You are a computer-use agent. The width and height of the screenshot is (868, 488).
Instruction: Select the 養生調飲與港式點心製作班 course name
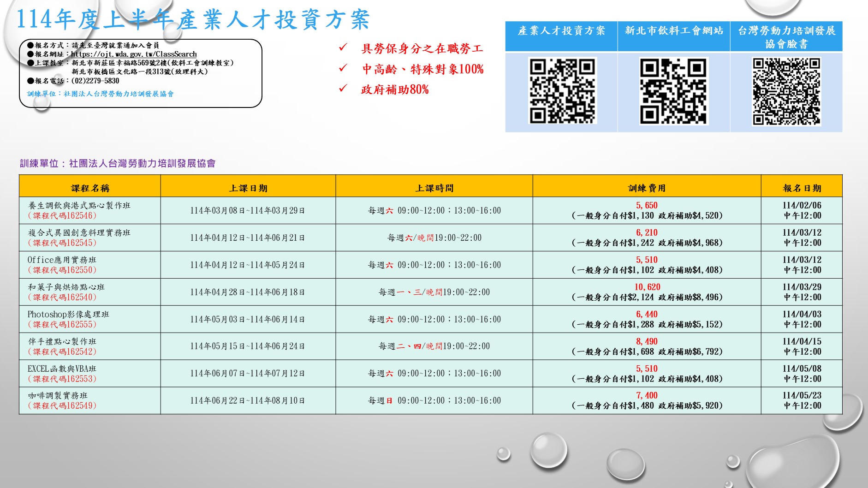tap(79, 206)
